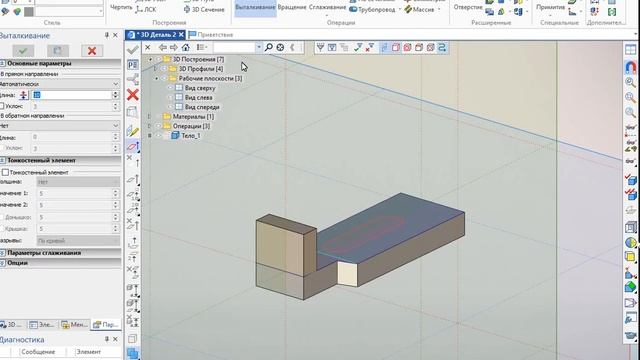The width and height of the screenshot is (640, 360).
Task: Toggle visibility eye of 3D Построения folder
Action: pyautogui.click(x=159, y=59)
